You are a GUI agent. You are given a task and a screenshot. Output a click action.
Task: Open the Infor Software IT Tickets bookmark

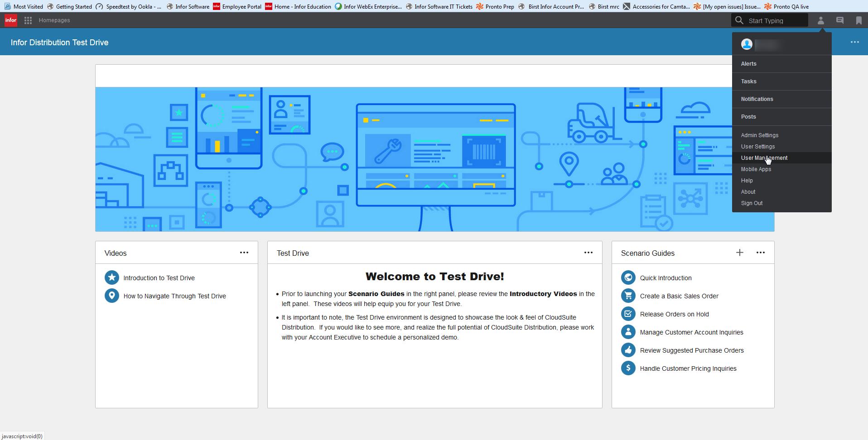(x=439, y=6)
